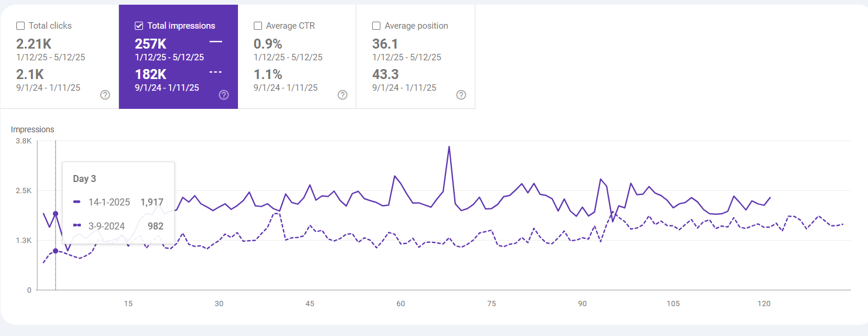The height and width of the screenshot is (336, 868).
Task: Click the 1.1% previous CTR value
Action: pos(268,74)
